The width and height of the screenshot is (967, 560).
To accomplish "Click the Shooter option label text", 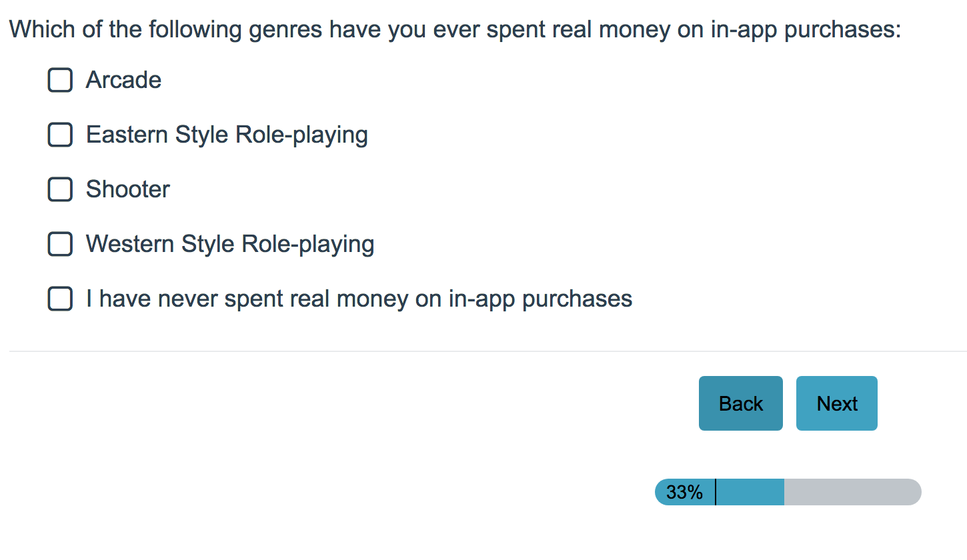I will tap(128, 190).
